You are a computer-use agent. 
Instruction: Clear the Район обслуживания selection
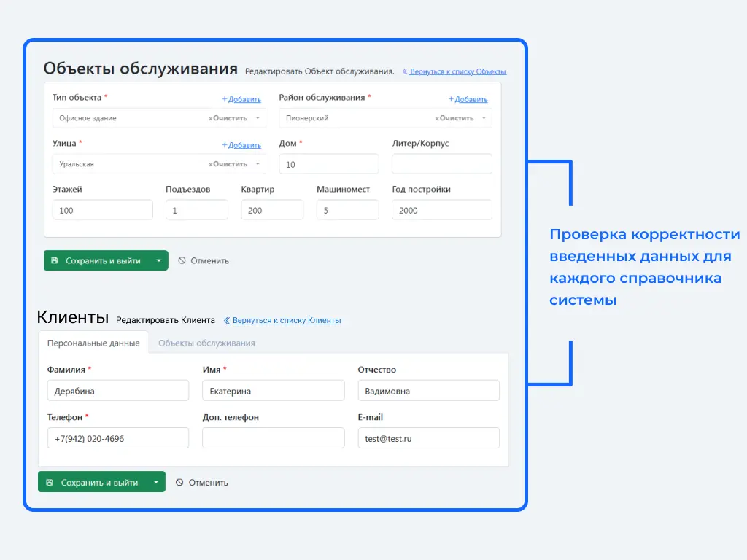point(454,118)
